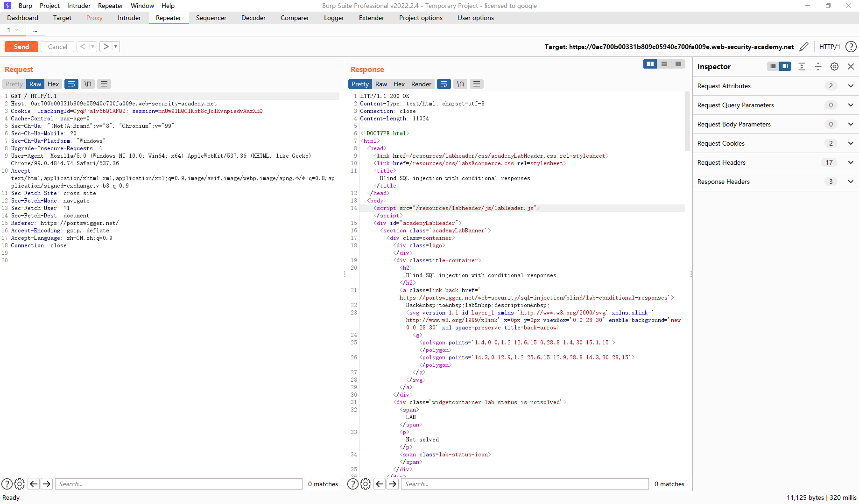Switch Request view to Raw
Image resolution: width=859 pixels, height=504 pixels.
(x=35, y=84)
